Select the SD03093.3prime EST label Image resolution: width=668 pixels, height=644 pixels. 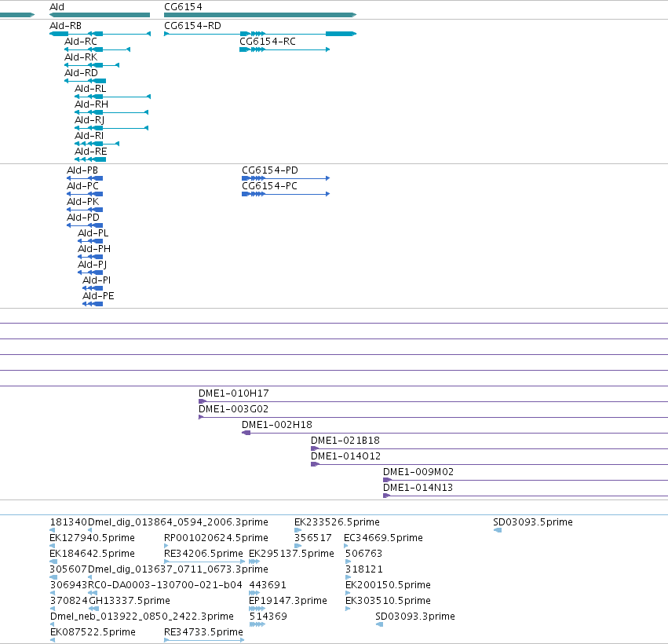click(415, 617)
